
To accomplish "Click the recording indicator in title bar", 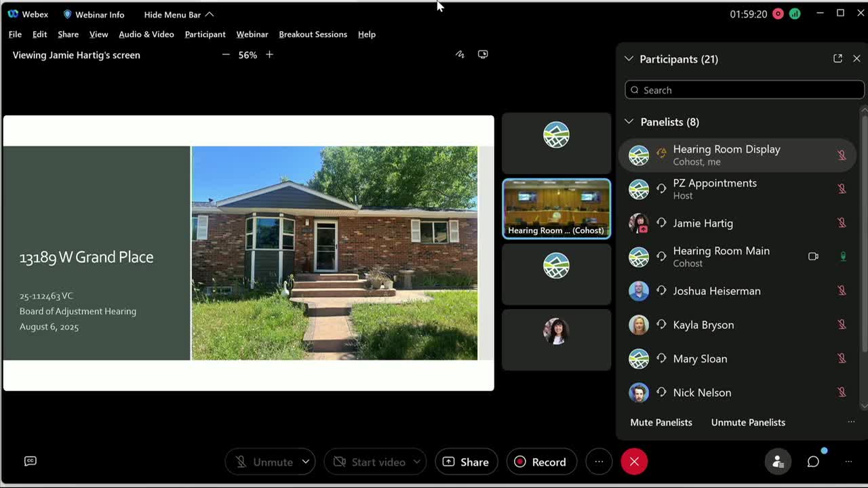I will [778, 14].
